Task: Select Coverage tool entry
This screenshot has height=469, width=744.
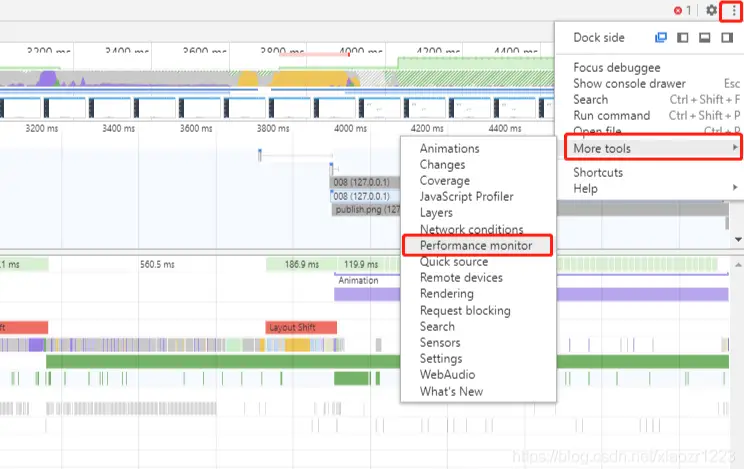Action: 445,181
